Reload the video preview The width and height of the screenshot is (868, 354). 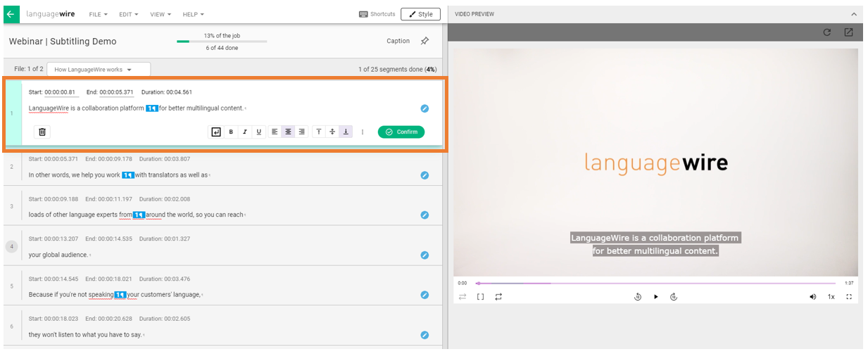coord(827,32)
